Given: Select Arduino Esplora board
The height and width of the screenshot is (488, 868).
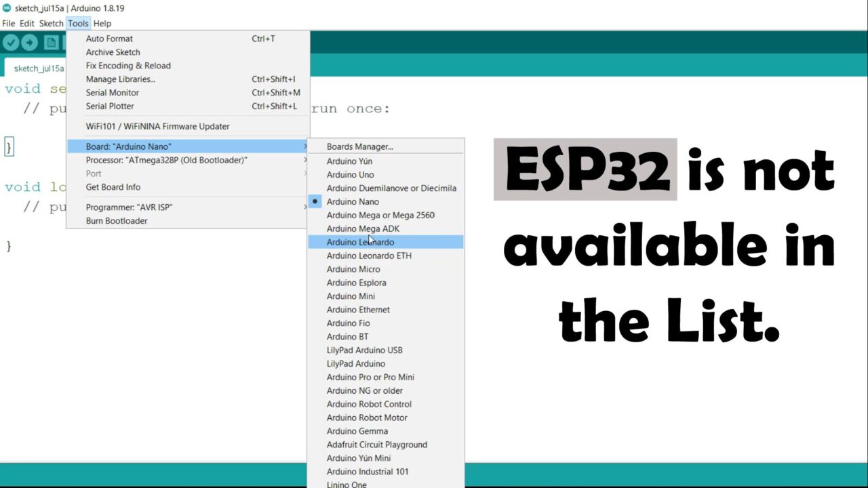Looking at the screenshot, I should pos(386,283).
